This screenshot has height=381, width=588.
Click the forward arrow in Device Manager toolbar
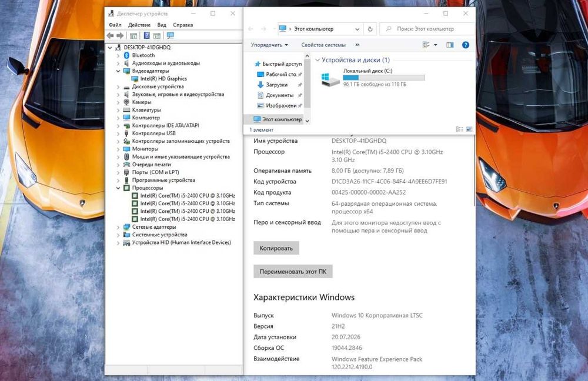click(x=120, y=36)
